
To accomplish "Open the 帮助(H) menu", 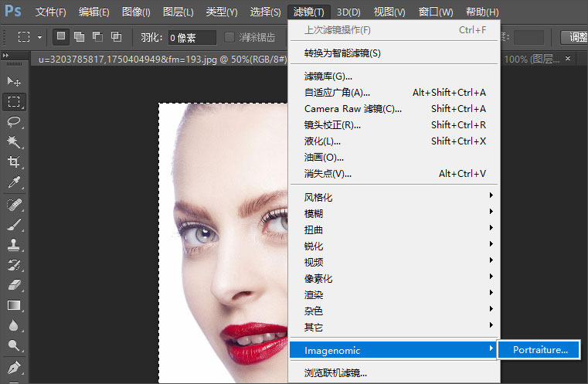I will click(x=482, y=12).
